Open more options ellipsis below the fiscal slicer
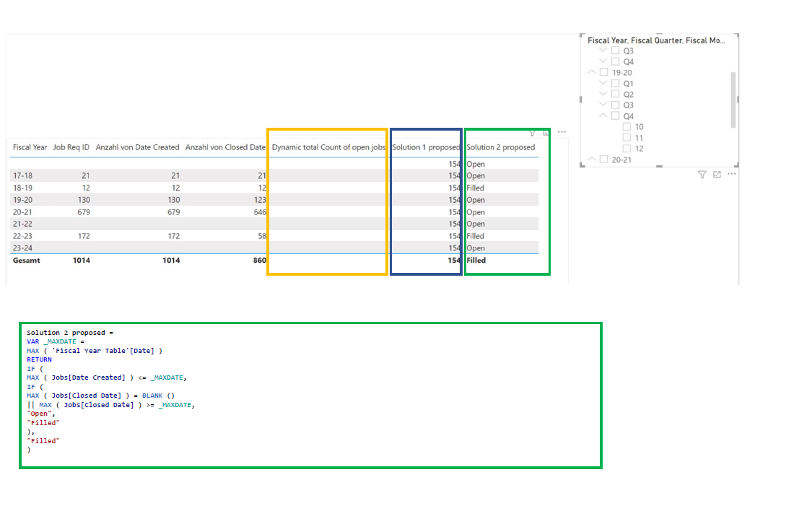Screen dimensions: 812x506 point(731,174)
